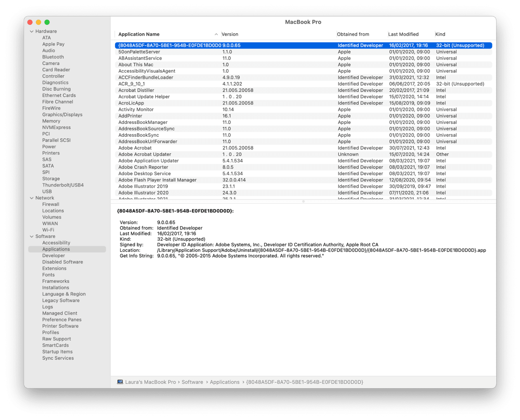Screen dimensions: 520x420
Task: Open Legacy Software in the sidebar
Action: [x=61, y=301]
